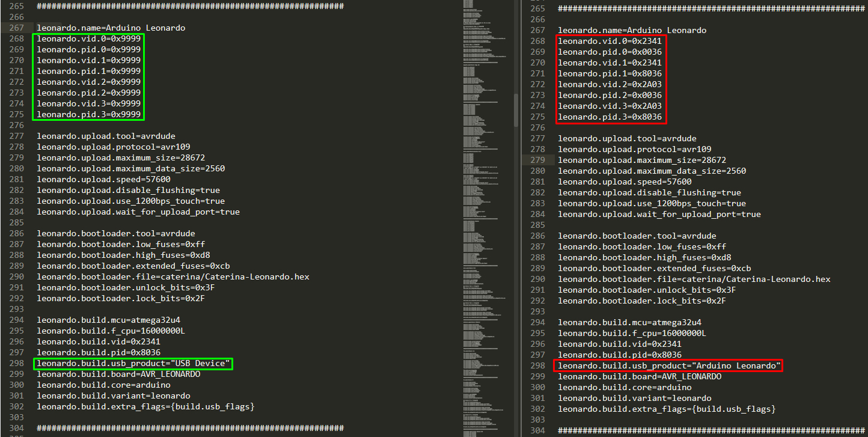Viewport: 868px width, 437px height.
Task: Place cursor on leonardo.pid.1=0x8036 line
Action: 610,73
